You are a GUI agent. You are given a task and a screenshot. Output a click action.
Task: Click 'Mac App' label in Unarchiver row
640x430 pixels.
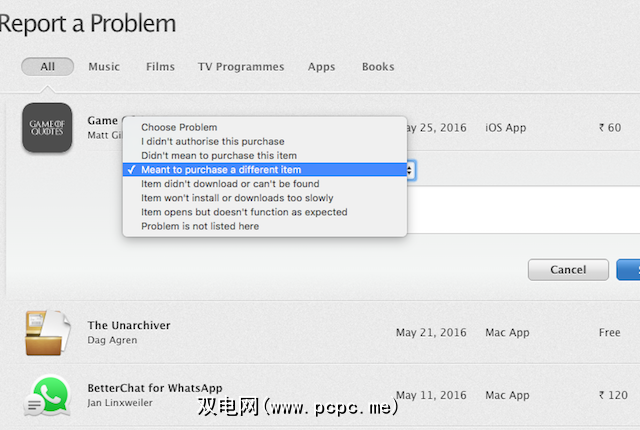tap(507, 333)
